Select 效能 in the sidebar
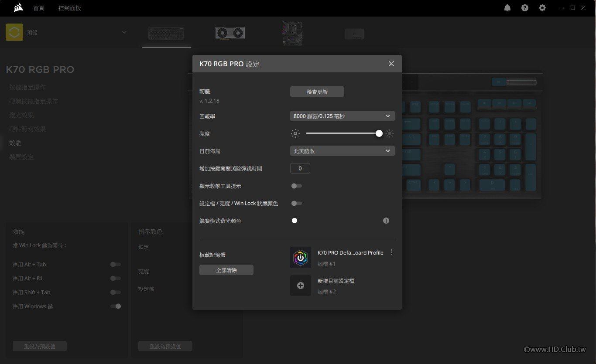The image size is (596, 364). click(x=15, y=143)
